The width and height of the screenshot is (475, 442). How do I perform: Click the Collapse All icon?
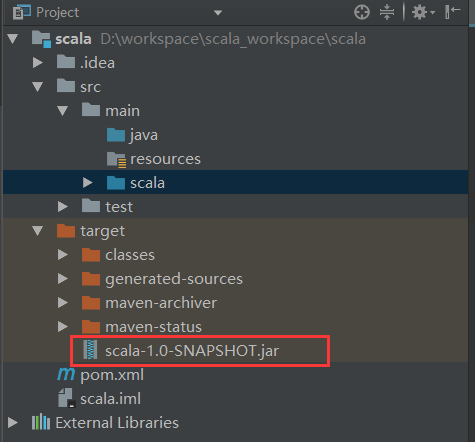387,13
